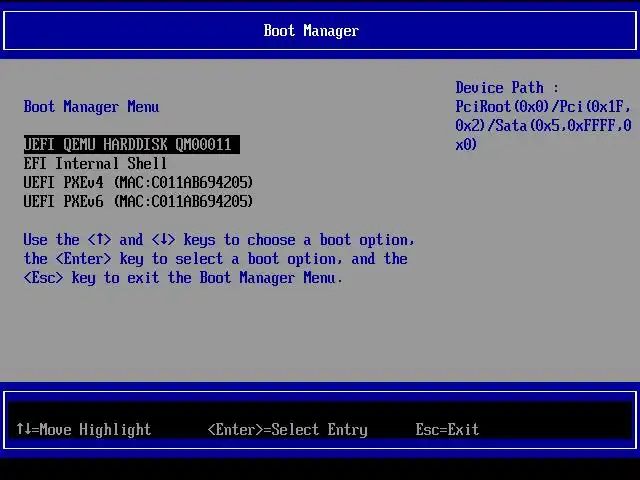The width and height of the screenshot is (640, 480).
Task: Click the Move Highlight key hint
Action: (84, 429)
